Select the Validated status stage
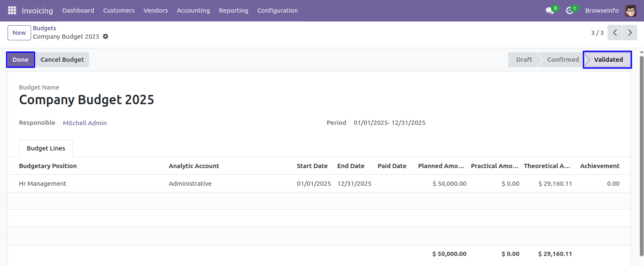 (x=608, y=60)
